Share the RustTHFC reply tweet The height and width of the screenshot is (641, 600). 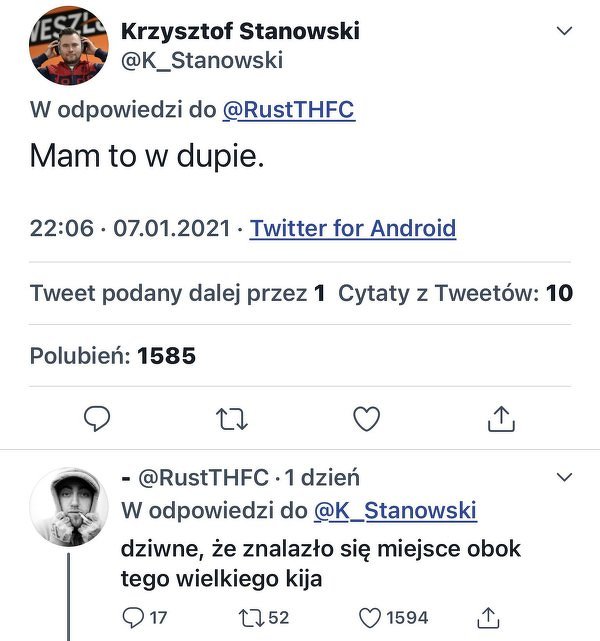click(x=489, y=618)
